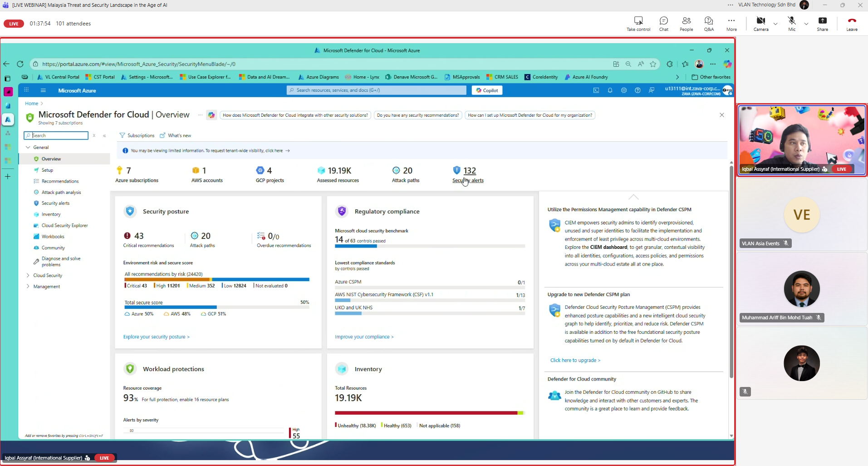Click the Copilot button in Azure header
Image resolution: width=868 pixels, height=466 pixels.
[x=487, y=90]
